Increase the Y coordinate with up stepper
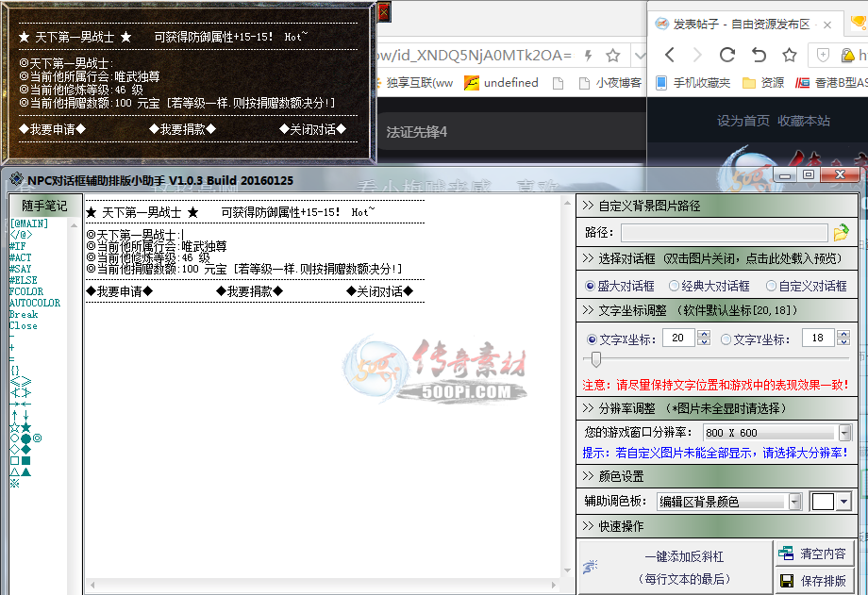Viewport: 868px width, 595px height. click(843, 334)
